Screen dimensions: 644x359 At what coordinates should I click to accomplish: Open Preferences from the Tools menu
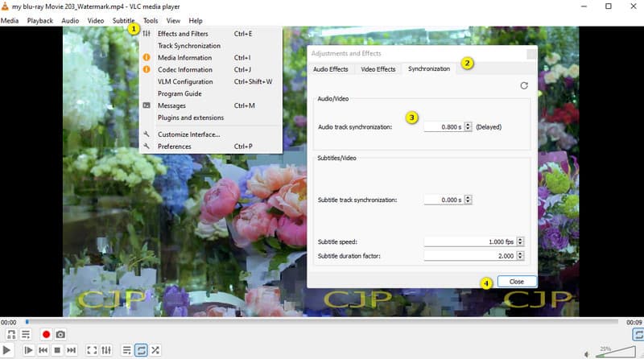[174, 146]
